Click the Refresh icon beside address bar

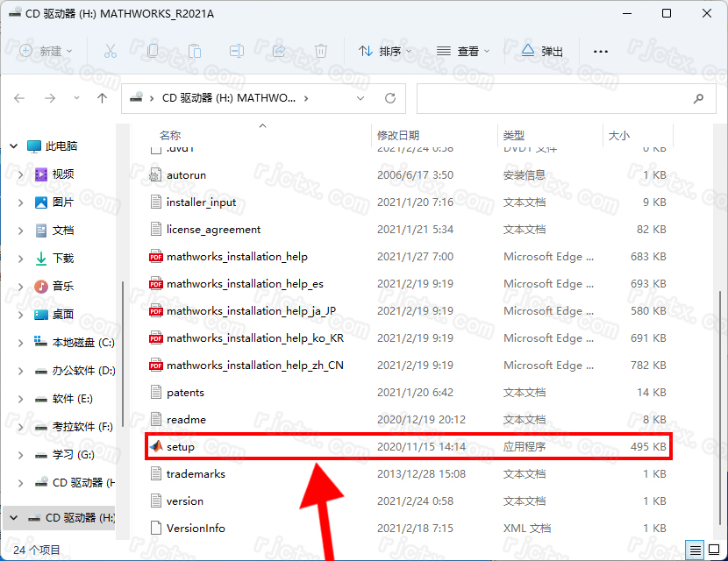click(x=389, y=98)
